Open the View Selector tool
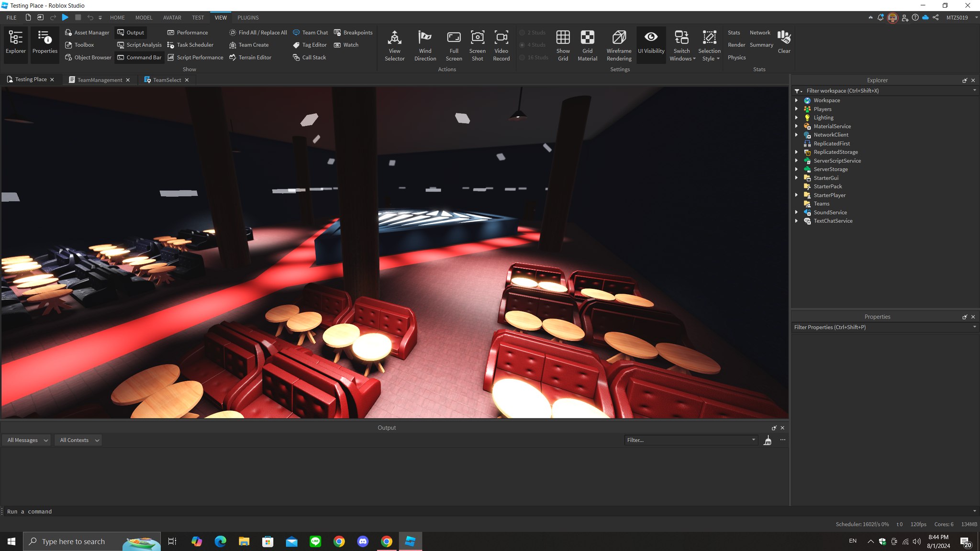 click(x=394, y=45)
